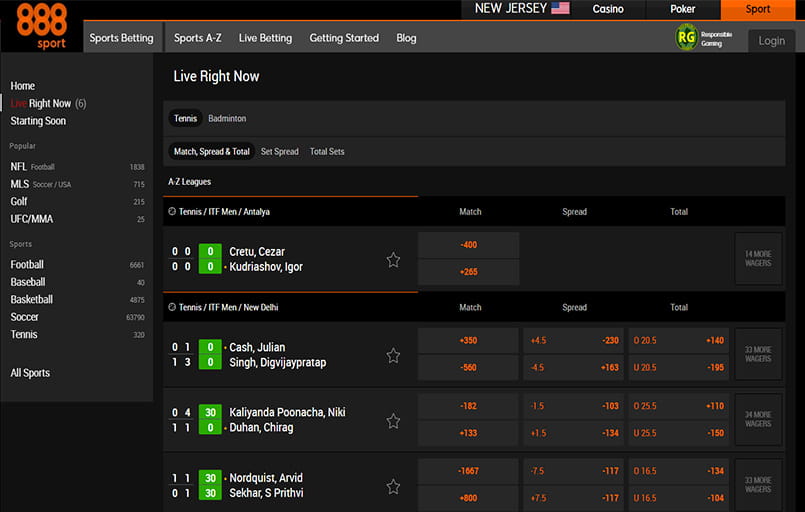The image size is (805, 512).
Task: Open Basketball in the Sports list
Action: (x=77, y=299)
